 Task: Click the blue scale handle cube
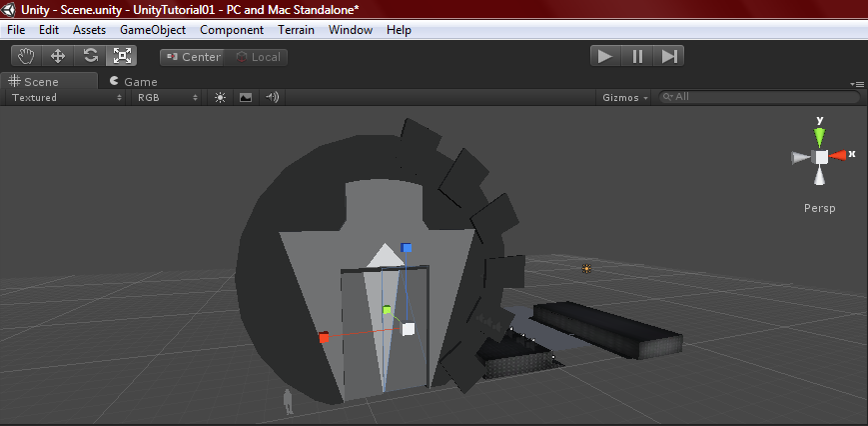point(407,248)
